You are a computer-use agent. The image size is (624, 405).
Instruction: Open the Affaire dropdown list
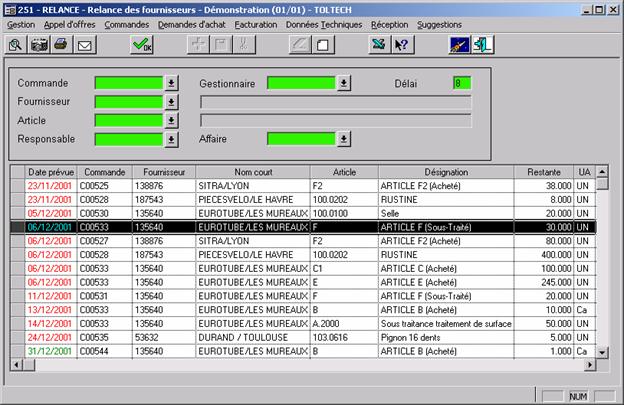[x=344, y=139]
